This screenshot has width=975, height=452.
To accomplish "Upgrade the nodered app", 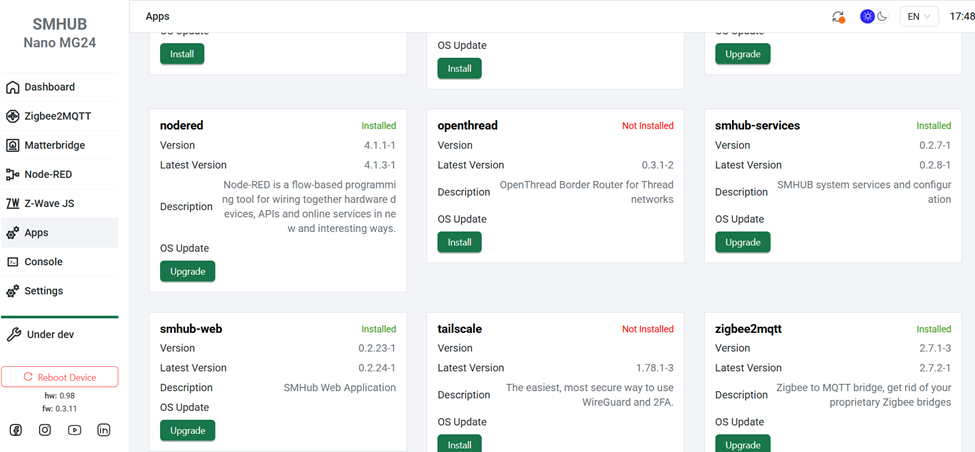I will pyautogui.click(x=187, y=272).
